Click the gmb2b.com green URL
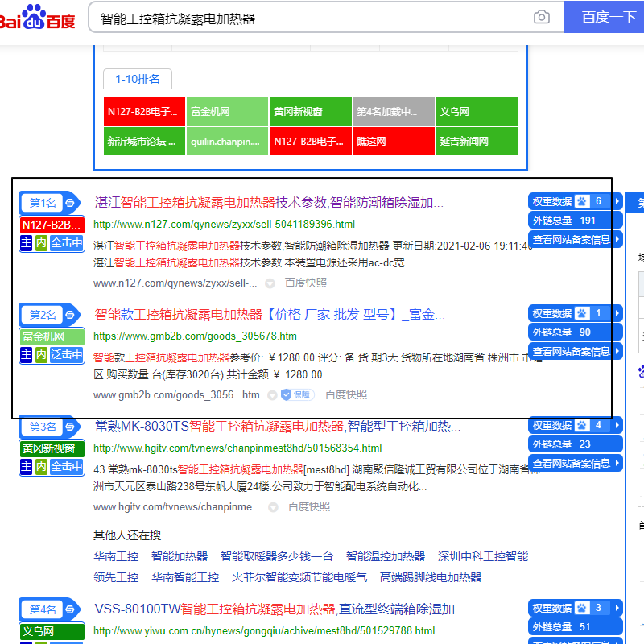Viewport: 644px width, 644px height. click(x=195, y=336)
